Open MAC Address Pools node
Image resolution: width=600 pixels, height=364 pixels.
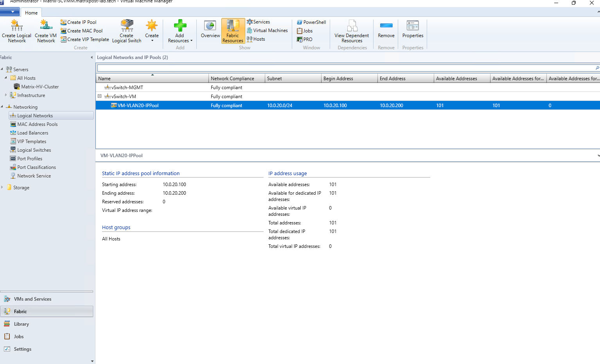34,124
